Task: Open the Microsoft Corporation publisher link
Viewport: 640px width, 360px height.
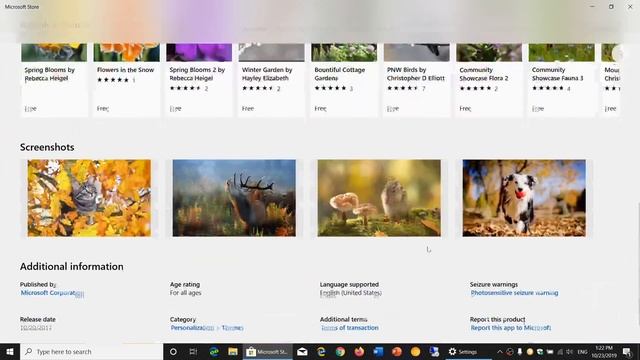Action: 52,293
